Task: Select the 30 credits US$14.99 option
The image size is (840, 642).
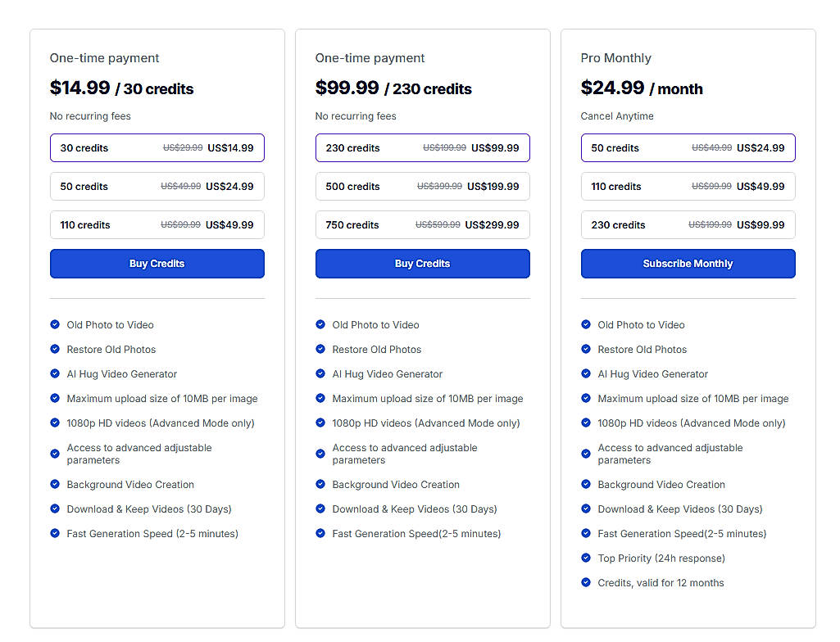Action: tap(157, 147)
